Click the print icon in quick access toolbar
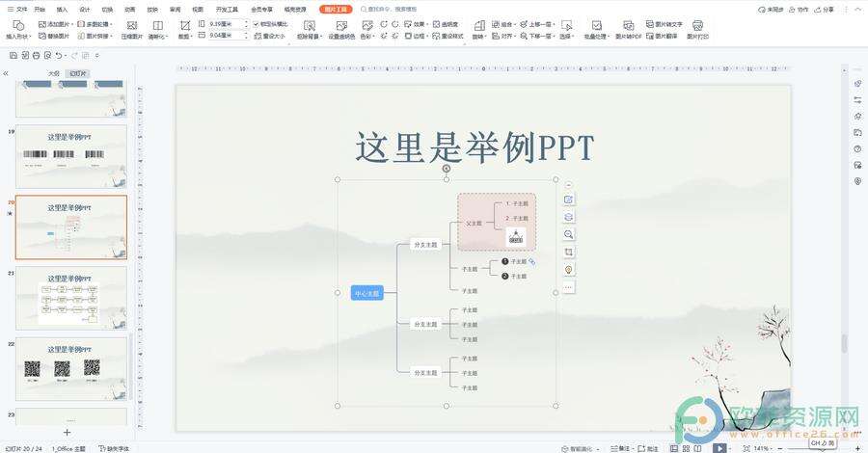Screen dimensions: 868x453 click(36, 55)
